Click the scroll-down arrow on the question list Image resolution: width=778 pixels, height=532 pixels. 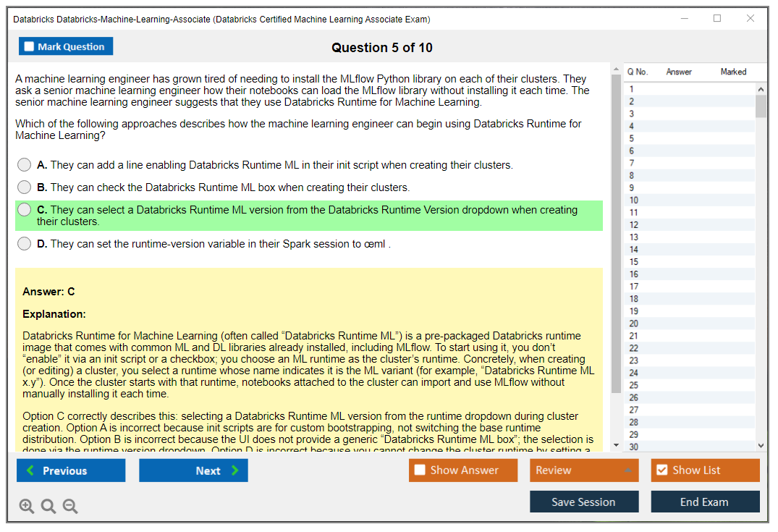click(761, 444)
